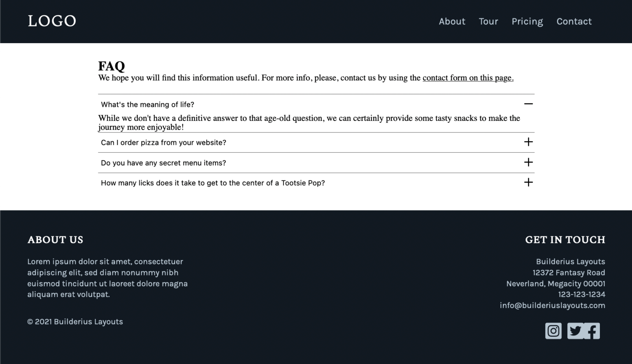Image resolution: width=632 pixels, height=364 pixels.
Task: Click the 'What's the meaning of life?' question
Action: 147,104
